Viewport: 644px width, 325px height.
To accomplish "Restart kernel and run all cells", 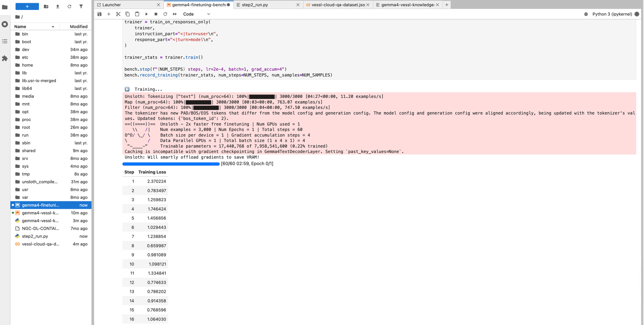I will [x=175, y=14].
